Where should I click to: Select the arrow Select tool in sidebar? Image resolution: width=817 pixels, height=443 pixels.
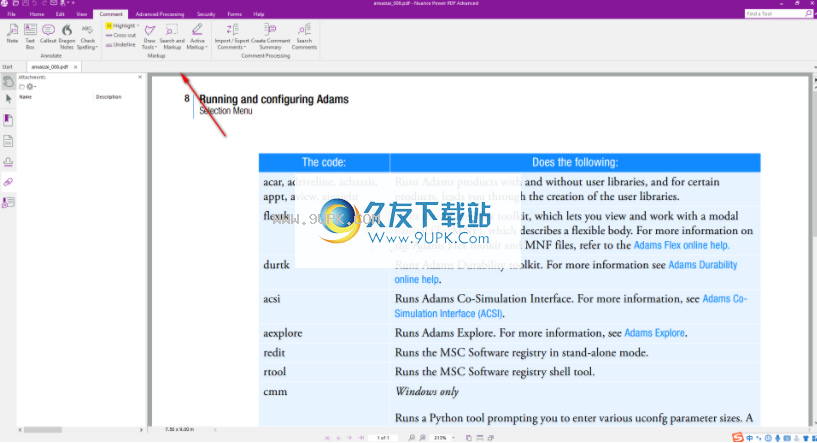(x=8, y=99)
